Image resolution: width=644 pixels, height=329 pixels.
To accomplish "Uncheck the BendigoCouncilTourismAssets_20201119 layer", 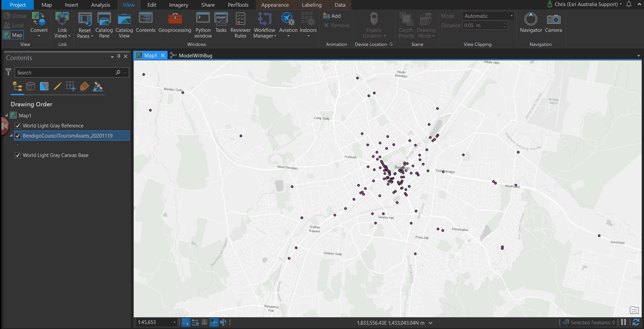I will (17, 135).
